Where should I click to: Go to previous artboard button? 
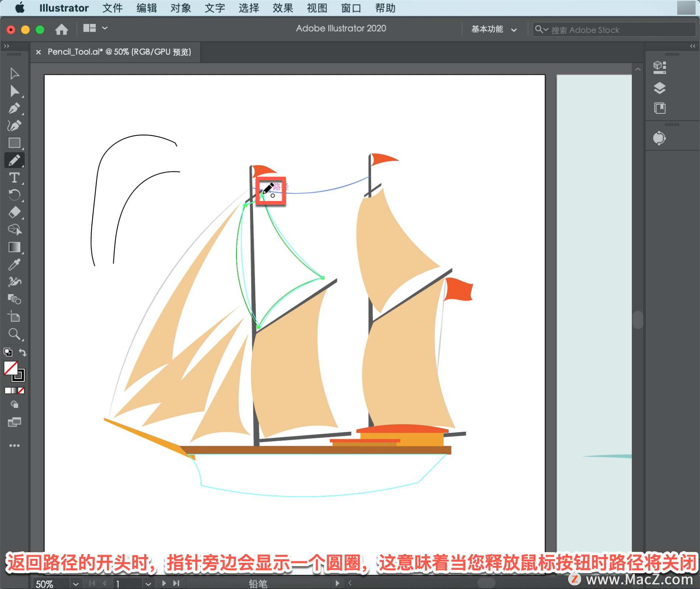[x=104, y=583]
